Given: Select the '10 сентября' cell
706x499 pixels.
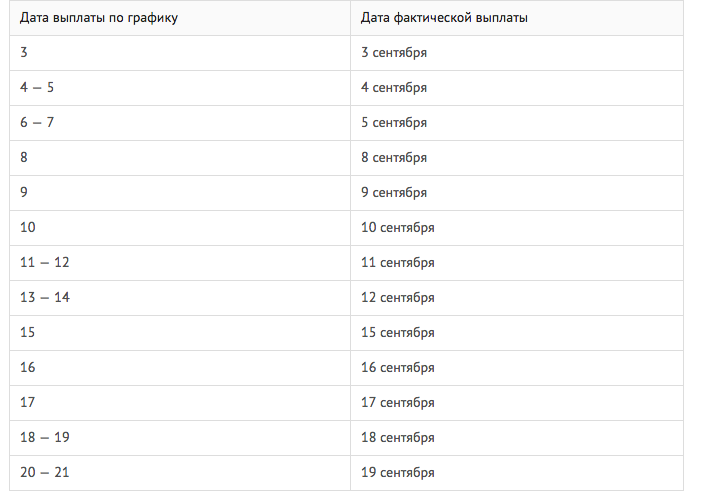Looking at the screenshot, I should (x=517, y=228).
